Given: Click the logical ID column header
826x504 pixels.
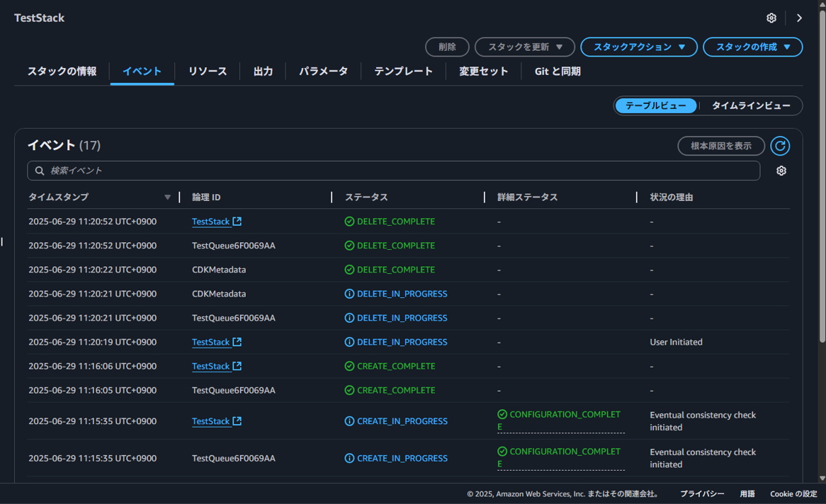Looking at the screenshot, I should coord(206,197).
